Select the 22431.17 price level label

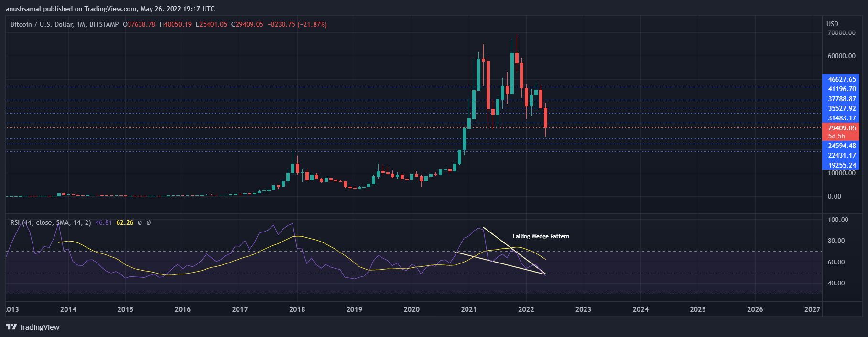point(840,155)
